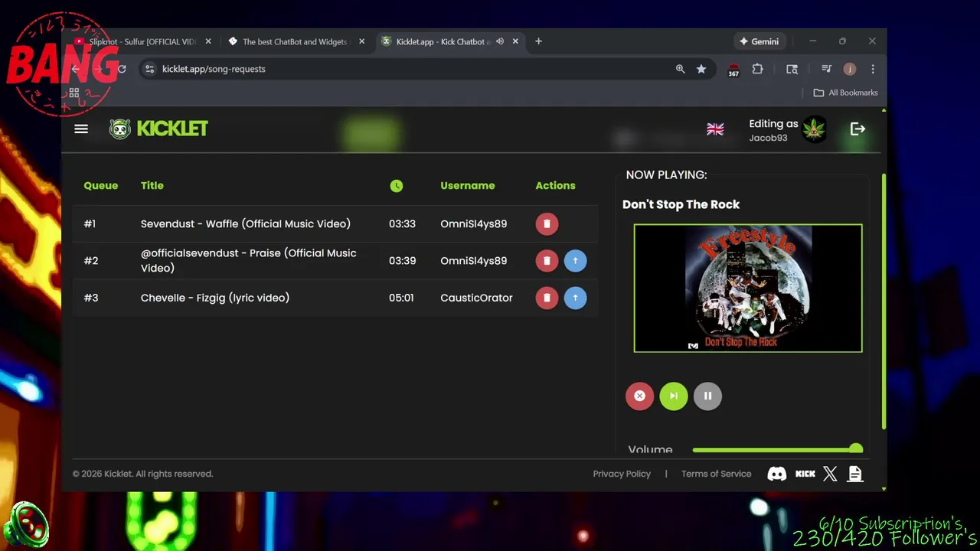Click the Kicklet logo
980x551 pixels.
coord(158,129)
